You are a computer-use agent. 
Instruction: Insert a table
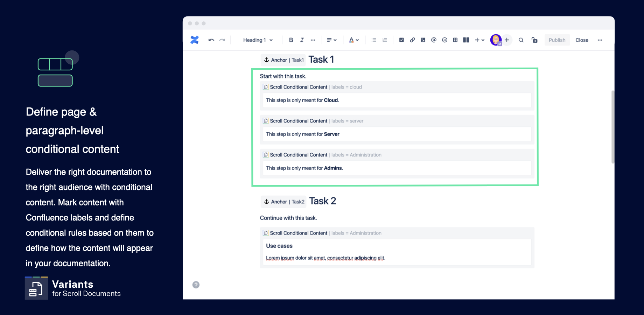[x=455, y=40]
